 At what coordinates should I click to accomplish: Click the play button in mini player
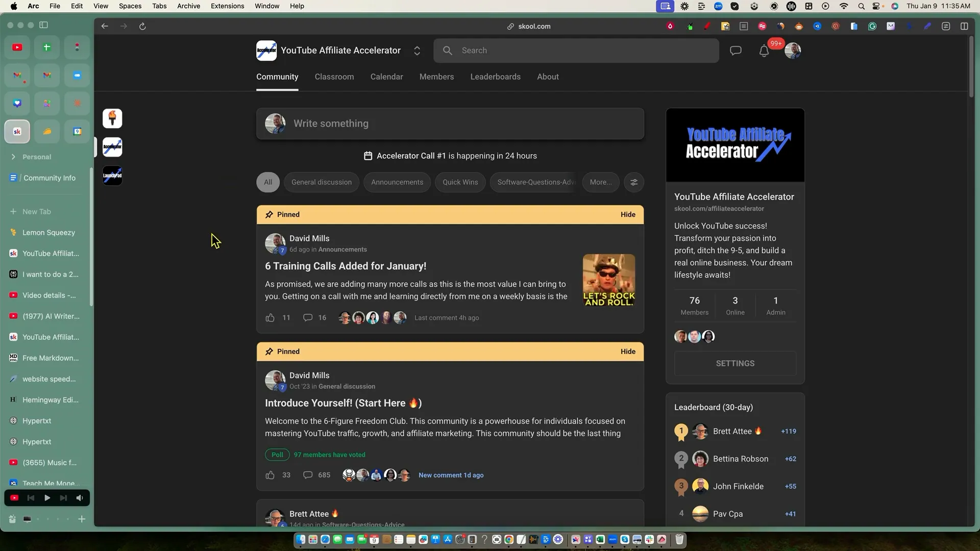[47, 498]
